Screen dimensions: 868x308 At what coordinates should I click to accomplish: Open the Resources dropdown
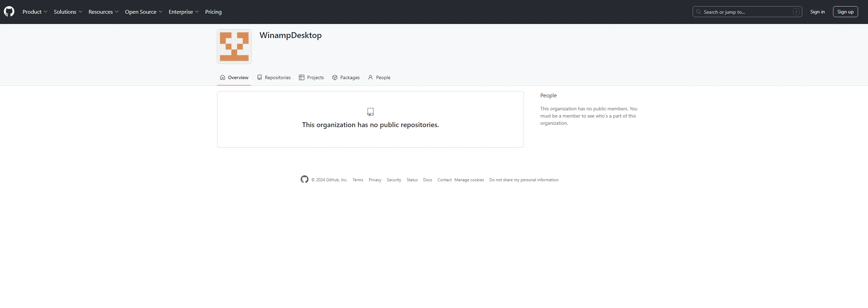[103, 12]
